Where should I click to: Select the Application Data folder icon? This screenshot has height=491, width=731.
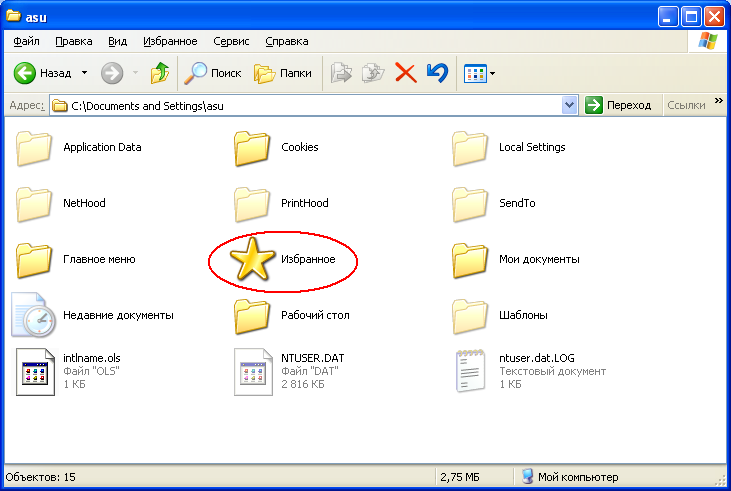34,148
